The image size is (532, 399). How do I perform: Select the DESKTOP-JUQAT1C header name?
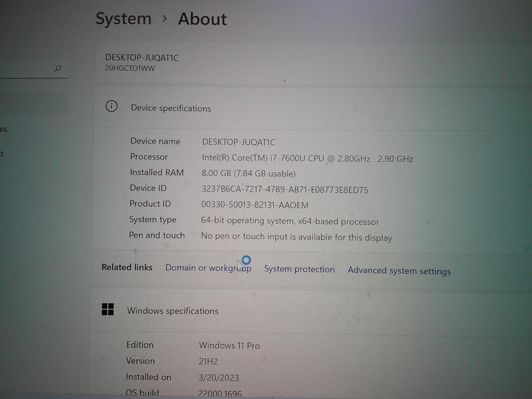point(142,58)
